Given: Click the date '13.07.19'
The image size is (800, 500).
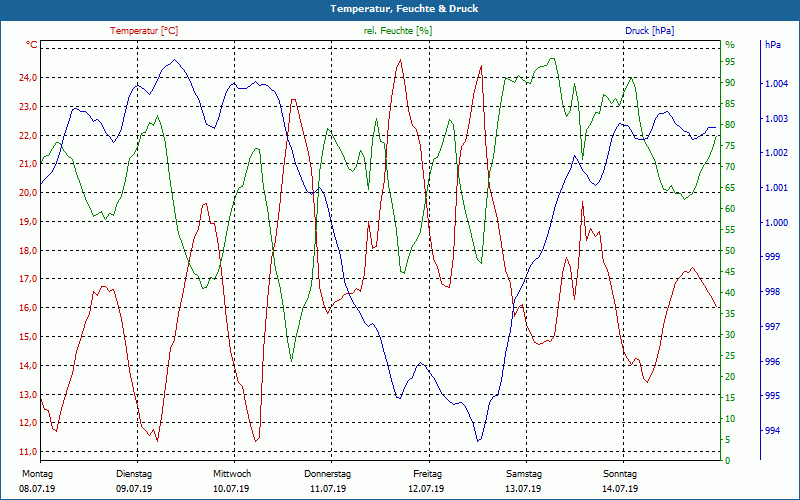Looking at the screenshot, I should click(x=523, y=489).
